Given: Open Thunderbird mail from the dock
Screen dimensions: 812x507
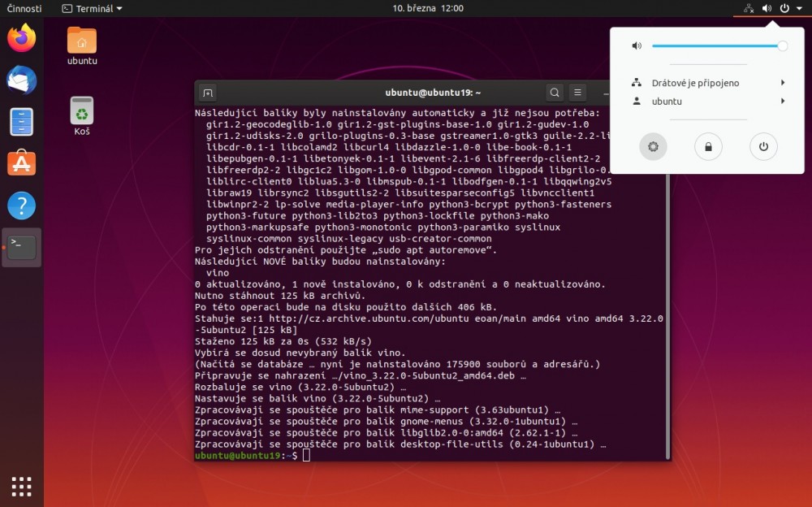Looking at the screenshot, I should (x=22, y=80).
